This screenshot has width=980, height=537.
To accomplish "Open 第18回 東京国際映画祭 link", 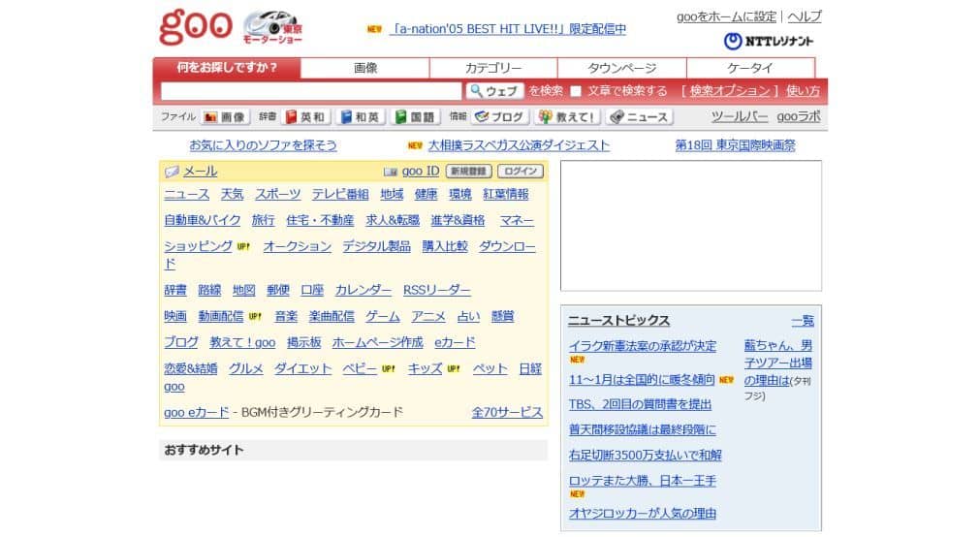I will [735, 145].
